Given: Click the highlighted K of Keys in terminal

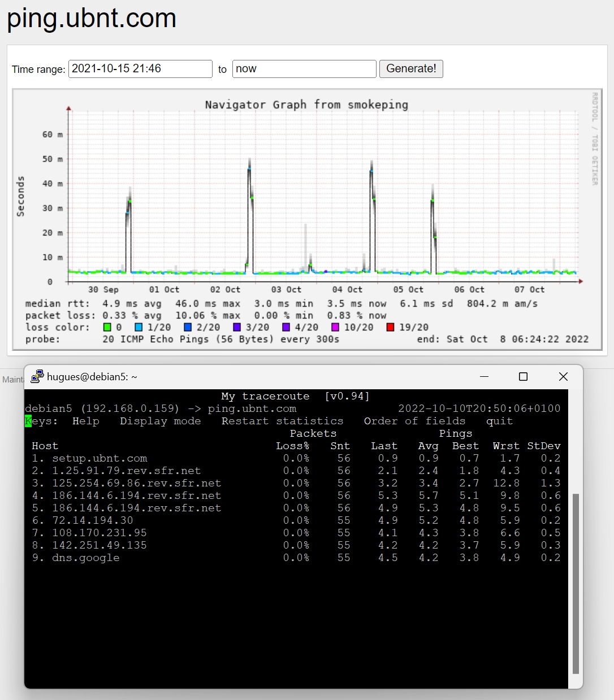Looking at the screenshot, I should click(28, 421).
